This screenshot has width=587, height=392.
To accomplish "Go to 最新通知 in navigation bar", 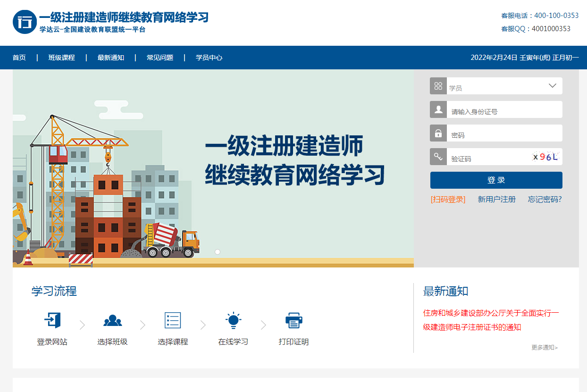I will coord(110,58).
